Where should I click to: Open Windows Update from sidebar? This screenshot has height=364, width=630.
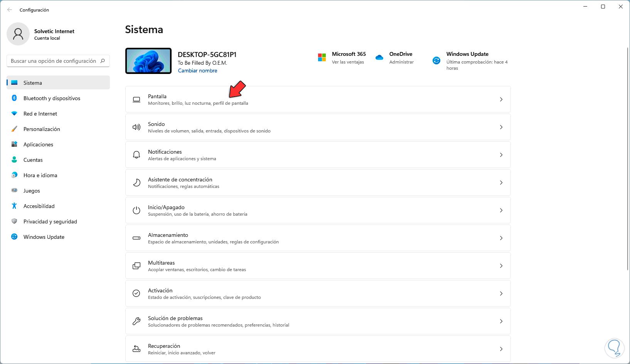[58, 237]
